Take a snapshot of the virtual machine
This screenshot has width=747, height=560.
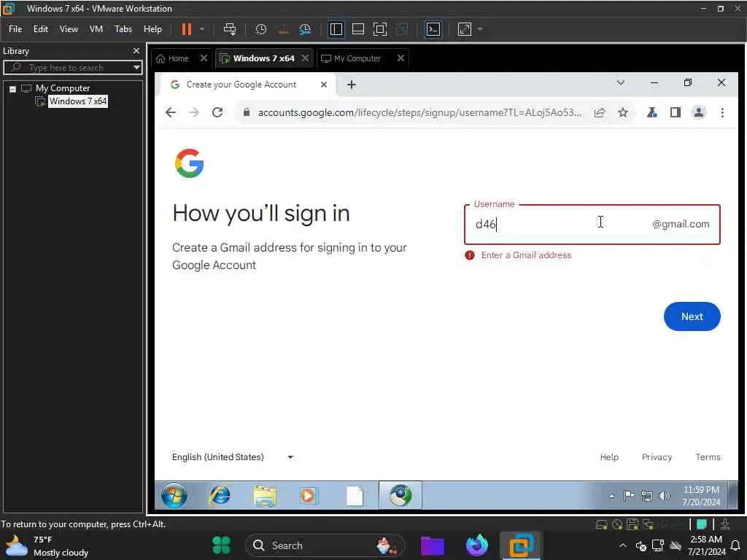260,29
